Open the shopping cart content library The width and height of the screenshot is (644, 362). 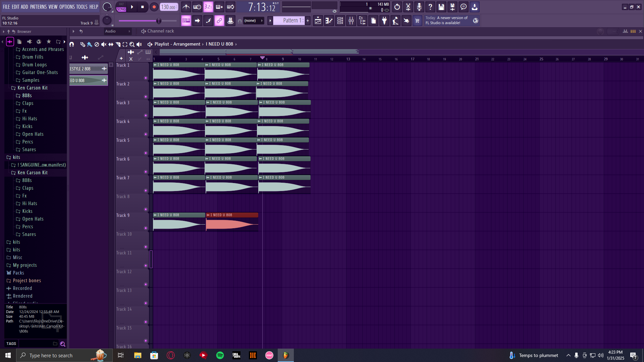pyautogui.click(x=417, y=21)
